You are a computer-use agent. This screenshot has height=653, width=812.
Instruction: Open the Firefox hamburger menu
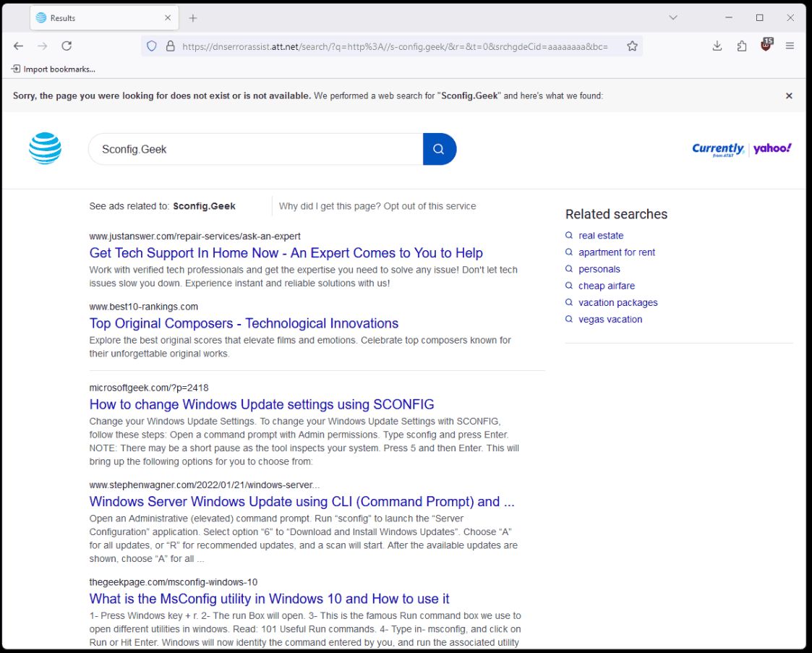pyautogui.click(x=790, y=46)
